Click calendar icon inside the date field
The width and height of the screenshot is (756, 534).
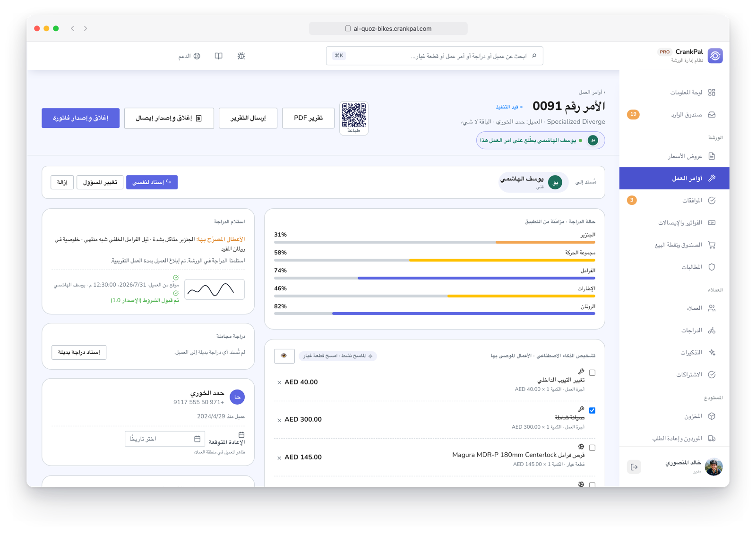tap(197, 439)
